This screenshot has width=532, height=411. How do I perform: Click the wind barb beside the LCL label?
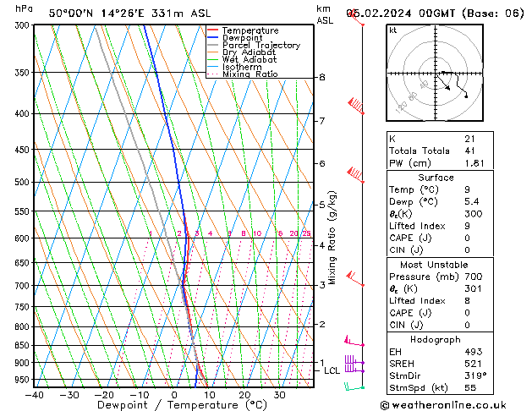[x=354, y=368]
